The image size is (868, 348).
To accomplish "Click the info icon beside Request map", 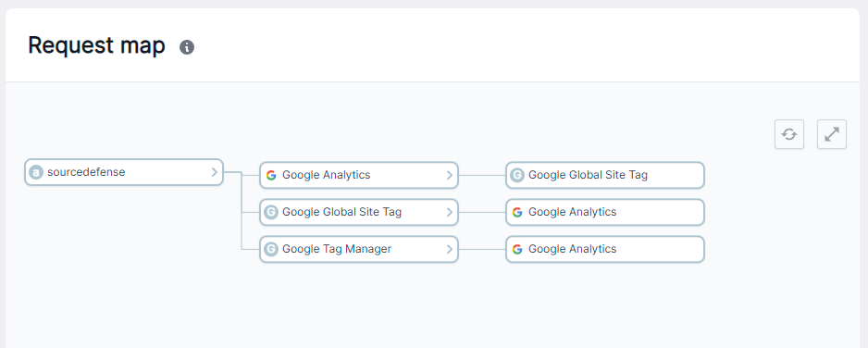I will point(187,47).
